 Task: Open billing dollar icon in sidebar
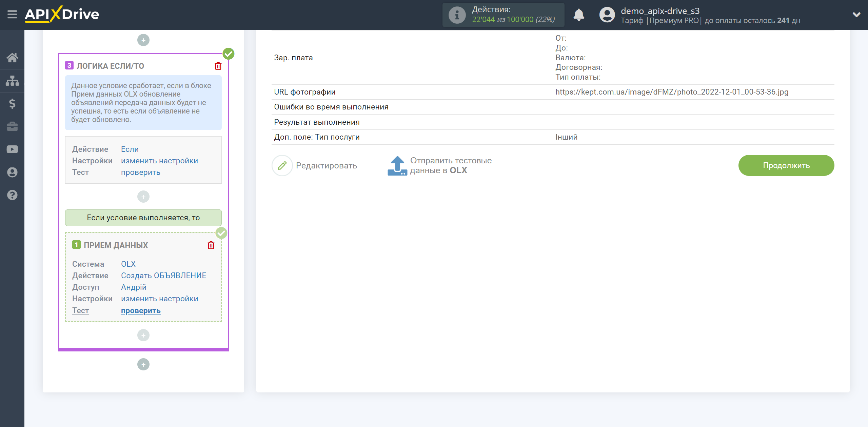12,103
